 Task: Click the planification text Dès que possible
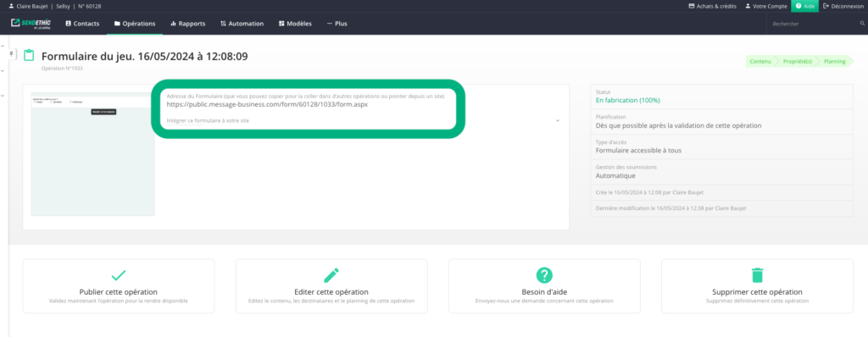point(679,125)
